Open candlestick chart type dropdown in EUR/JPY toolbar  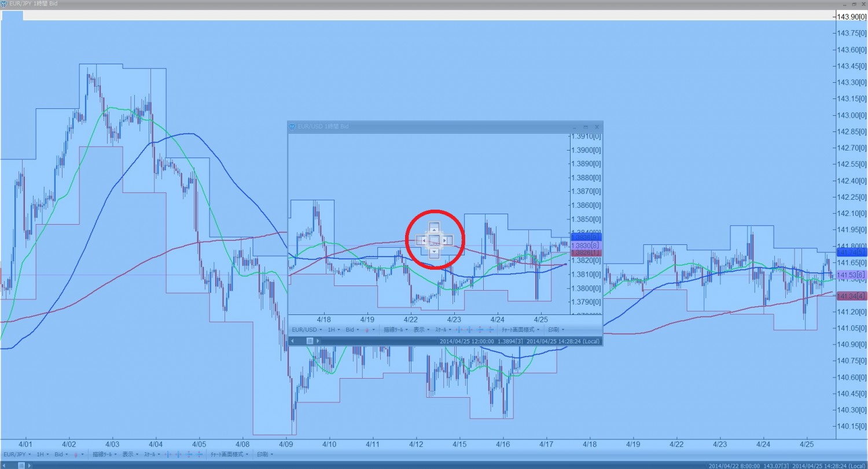[78, 455]
